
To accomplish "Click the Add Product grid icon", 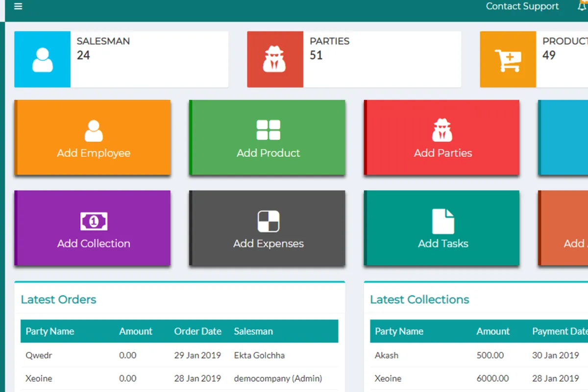I will click(x=268, y=130).
